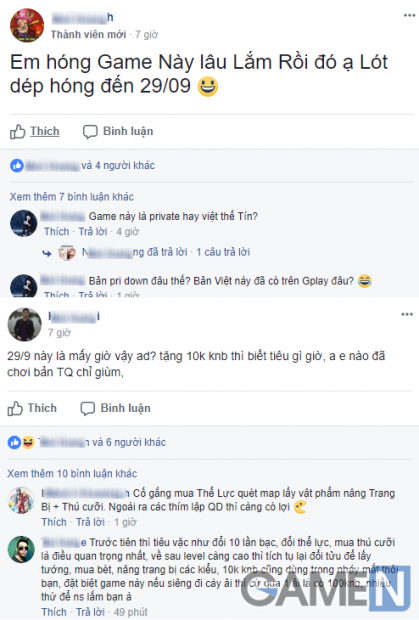
Task: Open the sunglasses commenter's avatar
Action: [21, 549]
